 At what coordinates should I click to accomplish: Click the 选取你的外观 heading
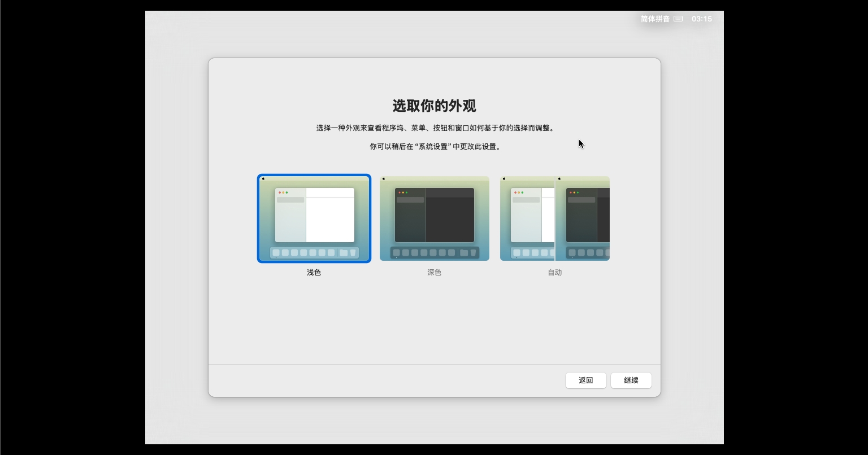435,106
